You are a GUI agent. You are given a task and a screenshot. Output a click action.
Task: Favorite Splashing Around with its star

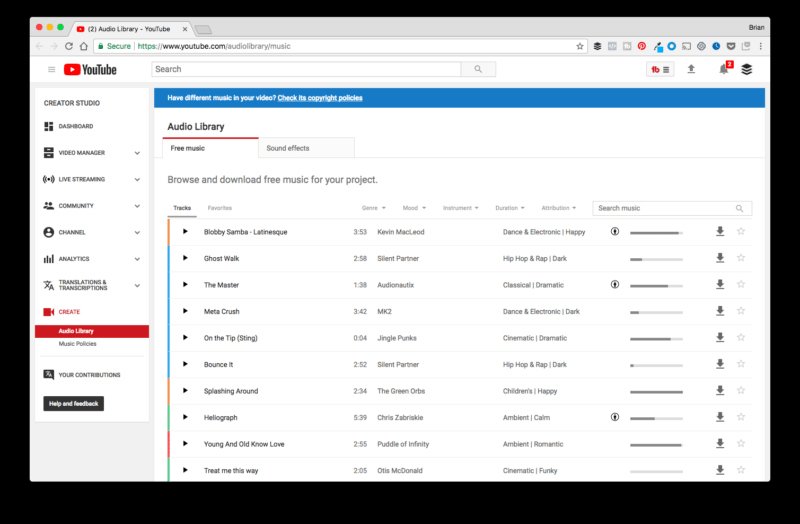click(x=741, y=391)
